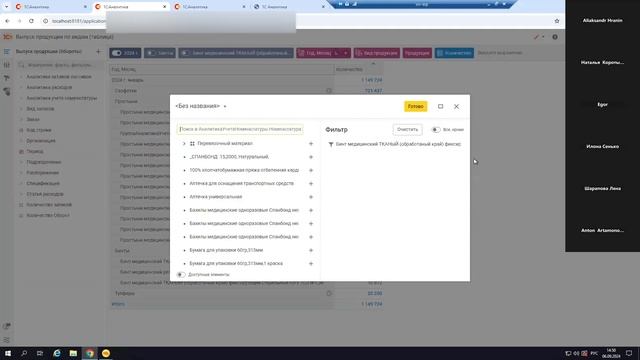Add 'Бумага для упаковки 60гр,313мм' via plus icon
Viewport: 640px width, 360px height.
coord(311,250)
